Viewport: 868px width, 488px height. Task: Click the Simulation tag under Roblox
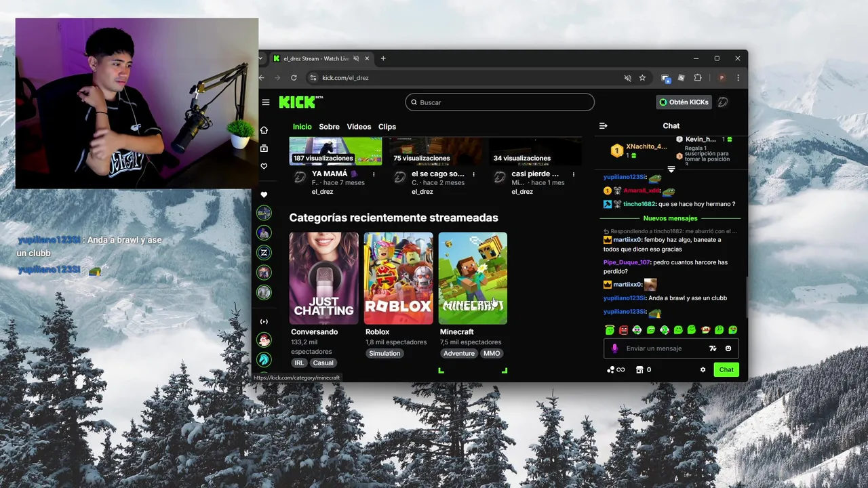tap(384, 354)
